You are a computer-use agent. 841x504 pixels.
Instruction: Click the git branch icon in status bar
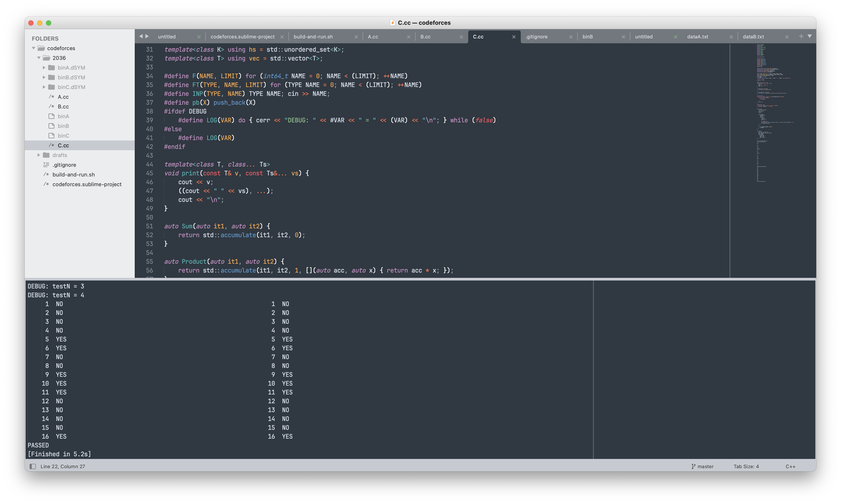point(693,466)
